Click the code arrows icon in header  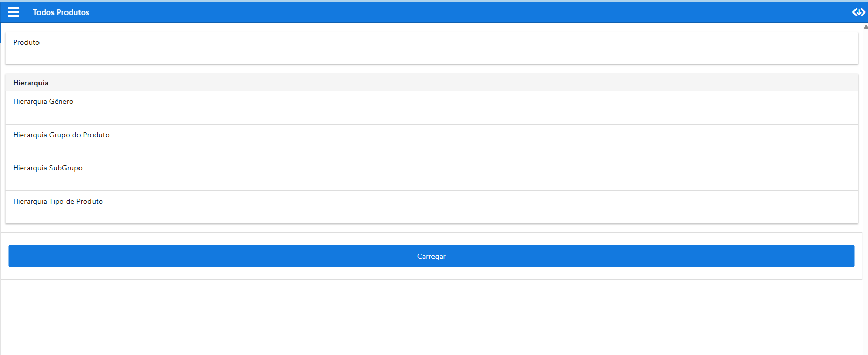click(x=858, y=12)
